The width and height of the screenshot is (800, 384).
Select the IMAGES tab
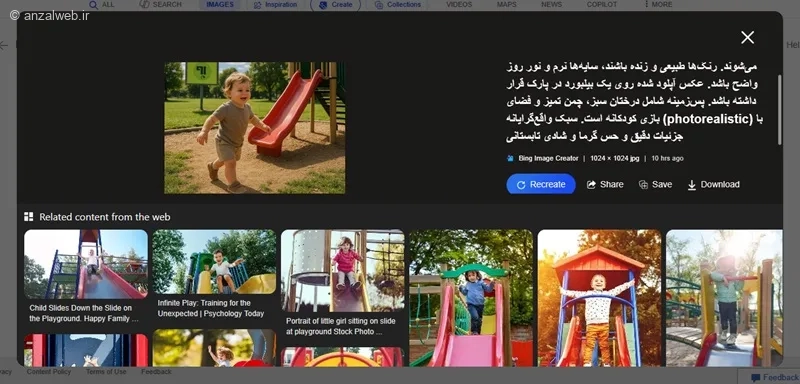coord(220,5)
